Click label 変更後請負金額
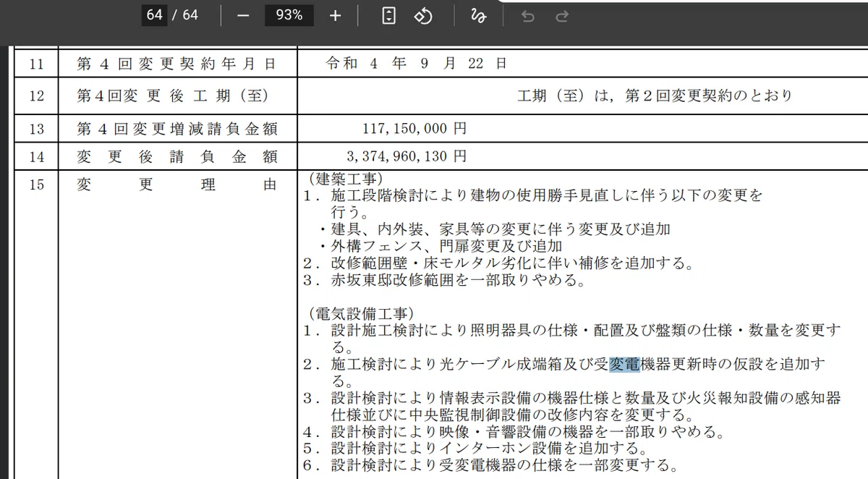This screenshot has width=868, height=479. tap(176, 156)
